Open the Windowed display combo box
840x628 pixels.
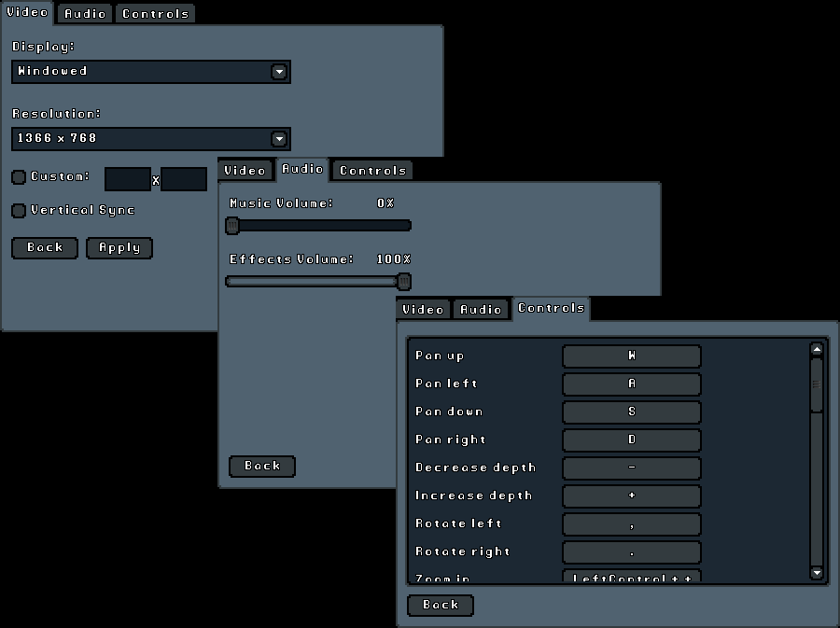point(151,72)
